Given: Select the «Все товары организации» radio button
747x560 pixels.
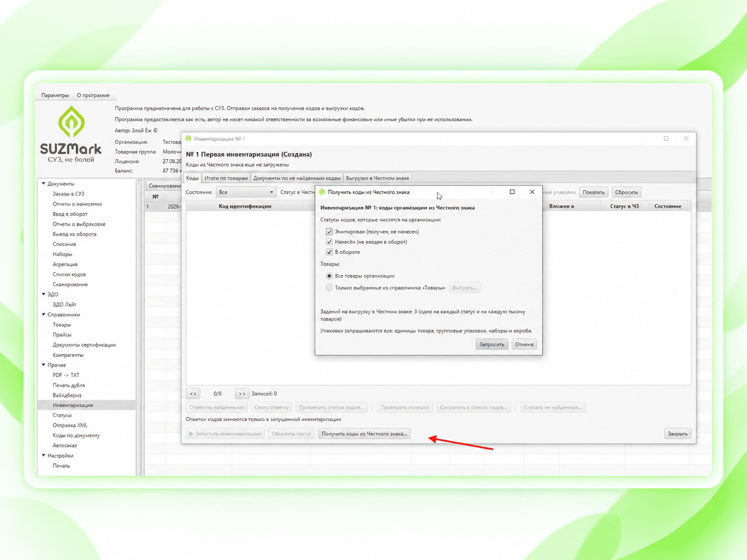Looking at the screenshot, I should 329,276.
